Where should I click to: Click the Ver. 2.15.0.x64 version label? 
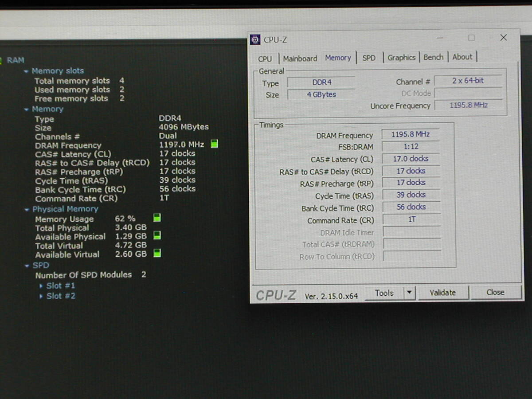pyautogui.click(x=331, y=297)
